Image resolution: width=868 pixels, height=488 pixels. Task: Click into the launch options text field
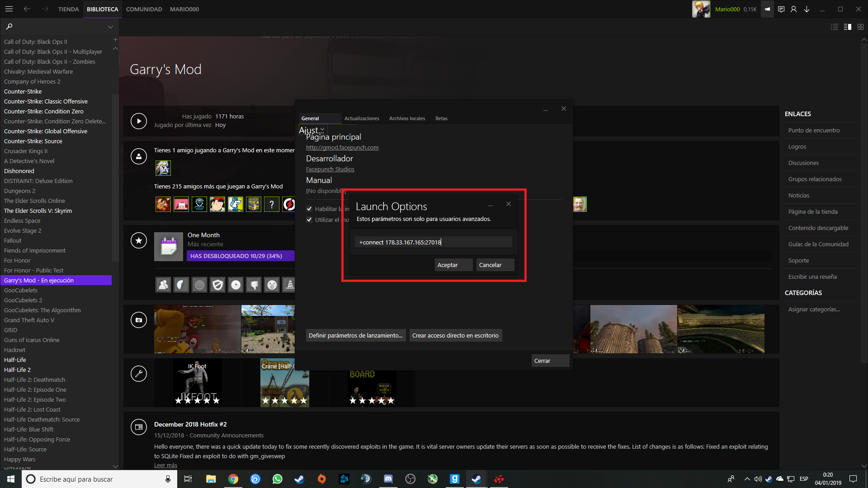coord(433,242)
